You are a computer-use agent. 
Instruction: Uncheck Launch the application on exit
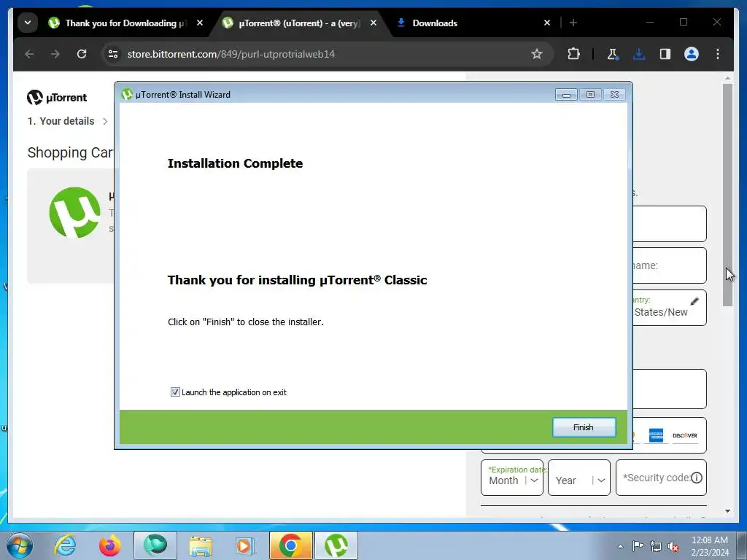[175, 392]
